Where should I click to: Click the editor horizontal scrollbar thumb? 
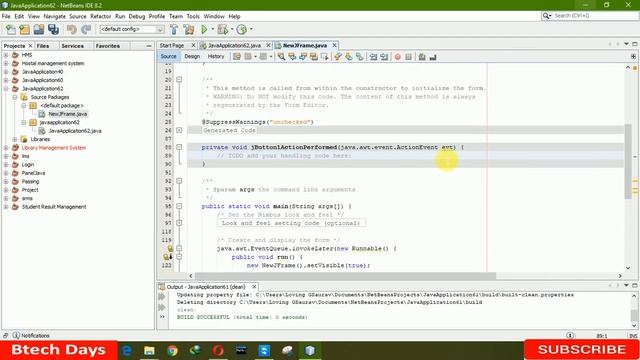pyautogui.click(x=345, y=276)
